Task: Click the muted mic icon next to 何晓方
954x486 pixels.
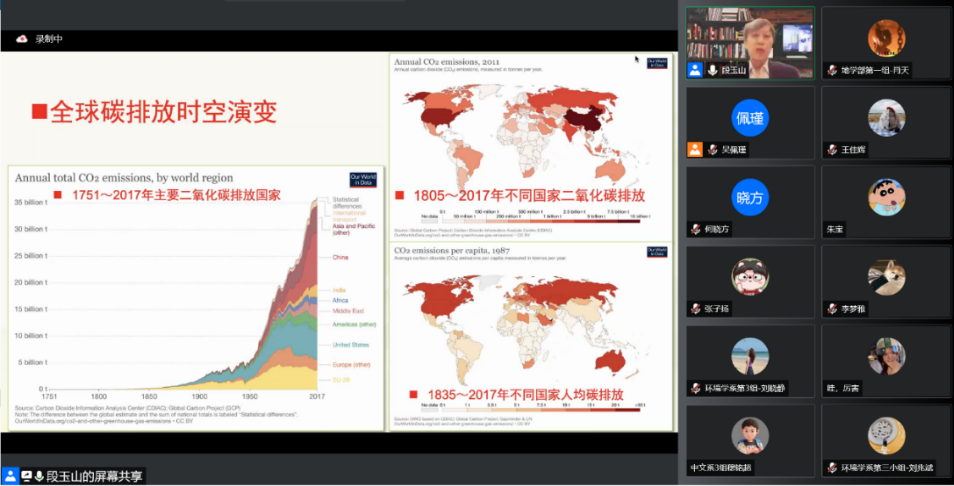Action: pyautogui.click(x=694, y=229)
